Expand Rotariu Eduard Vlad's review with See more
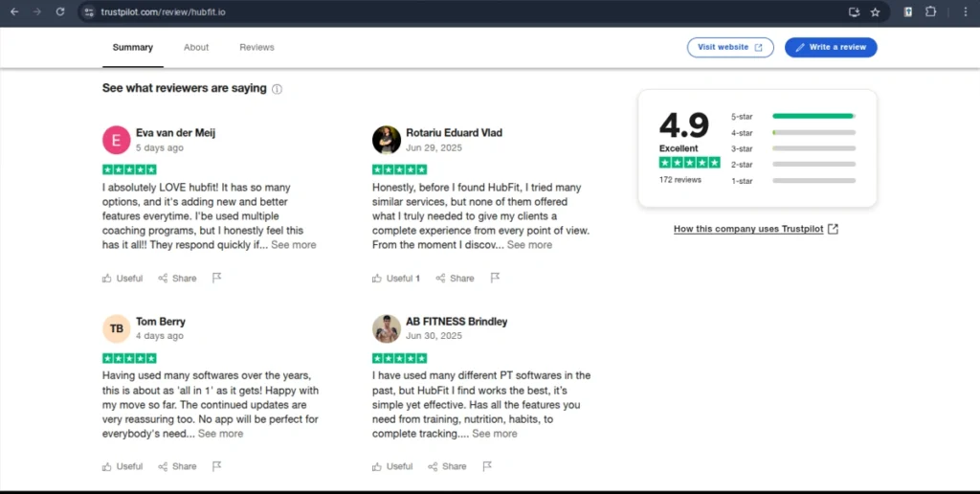Screen dimensions: 980x494 click(529, 245)
